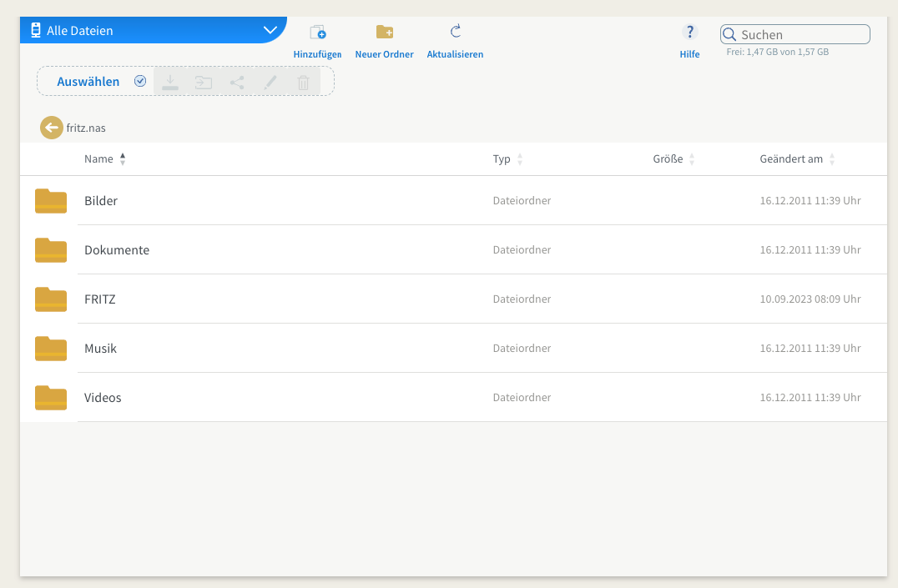Click the magnifier icon in search box
898x588 pixels.
[x=729, y=34]
